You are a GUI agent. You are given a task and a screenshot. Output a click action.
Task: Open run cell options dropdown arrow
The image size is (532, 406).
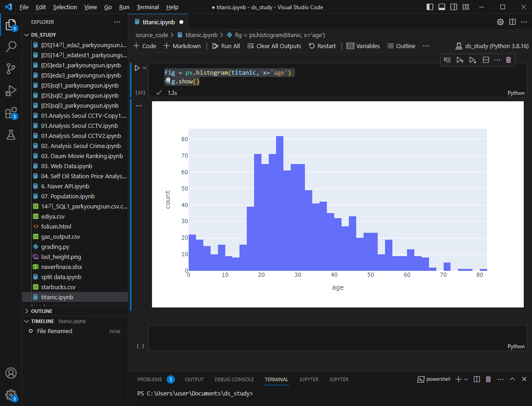coord(145,68)
